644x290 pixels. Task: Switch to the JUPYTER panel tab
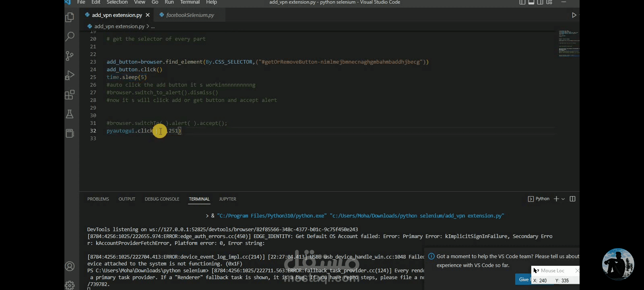228,199
